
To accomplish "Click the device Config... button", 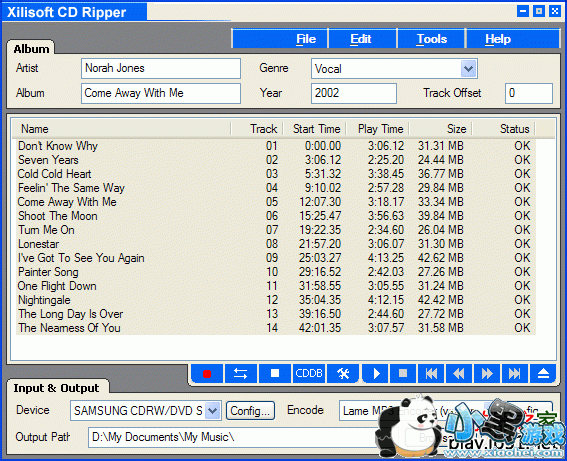I will point(250,411).
